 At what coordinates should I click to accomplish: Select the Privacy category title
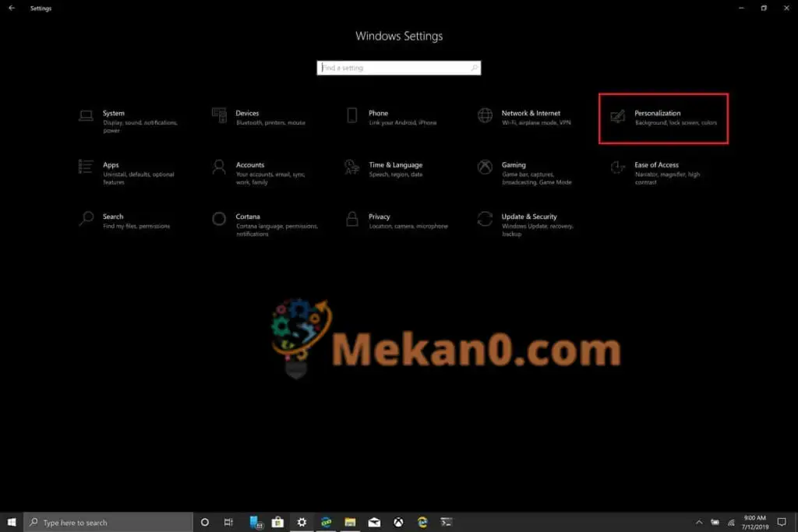pyautogui.click(x=380, y=217)
